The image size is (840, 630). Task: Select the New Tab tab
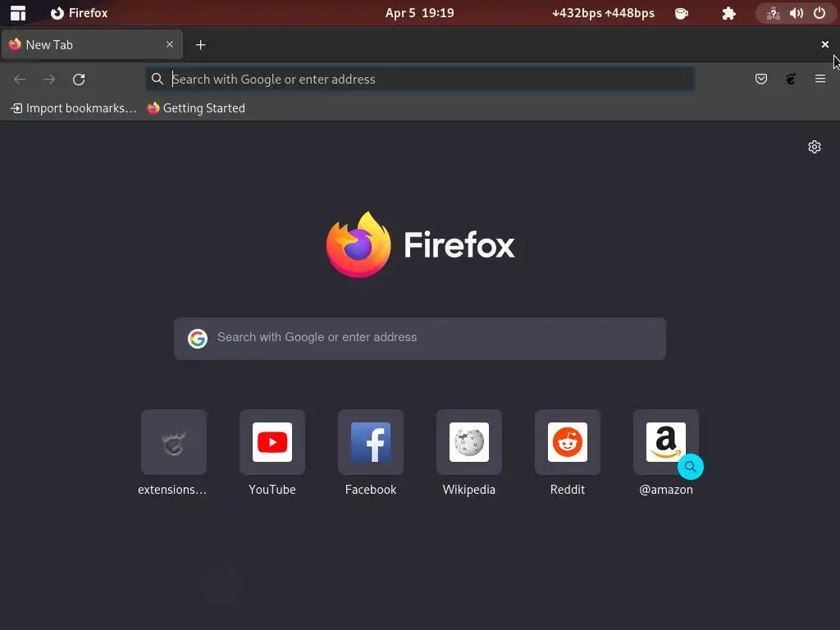[92, 44]
